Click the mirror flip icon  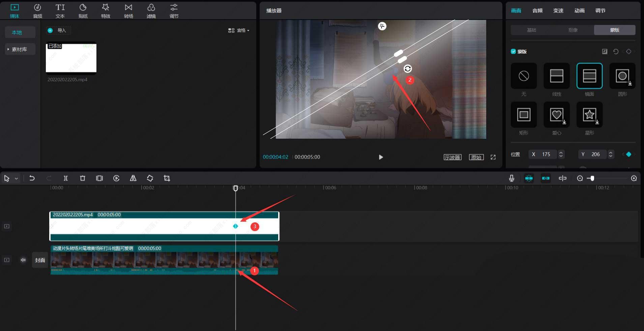coord(133,178)
